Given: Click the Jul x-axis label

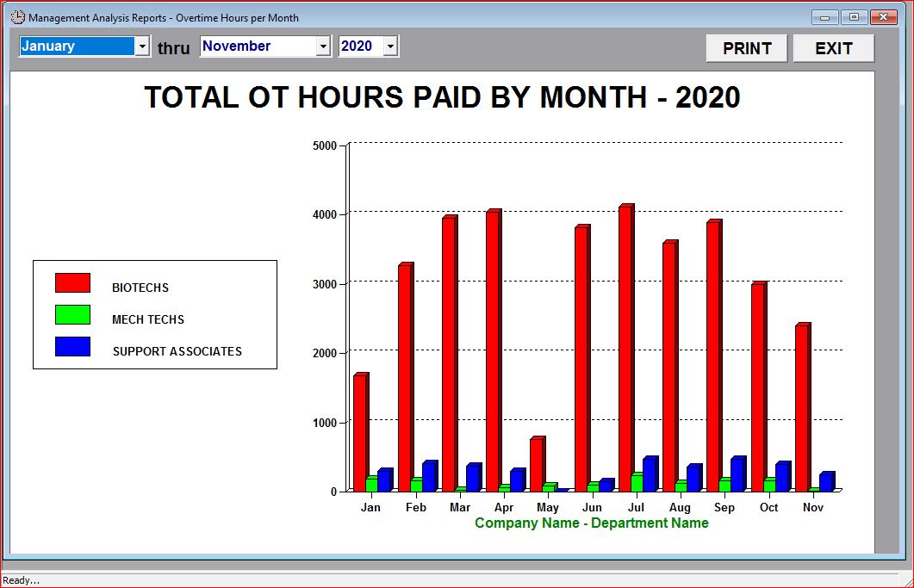Looking at the screenshot, I should [636, 507].
